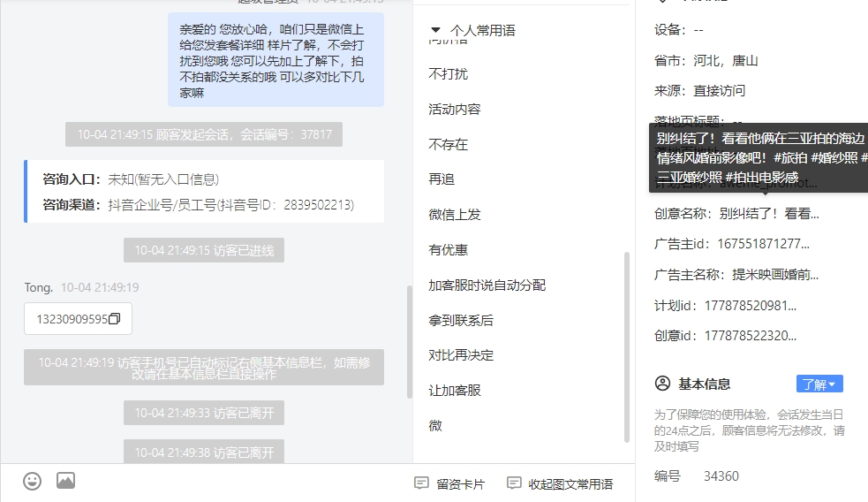
Task: Click 广告主id 167551871277 field
Action: 732,244
